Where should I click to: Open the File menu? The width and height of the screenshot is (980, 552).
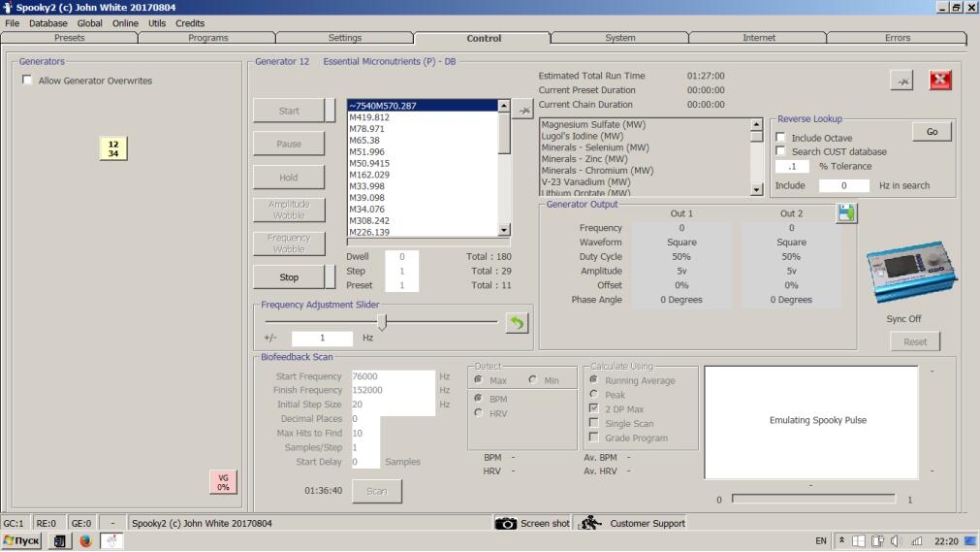pos(12,23)
